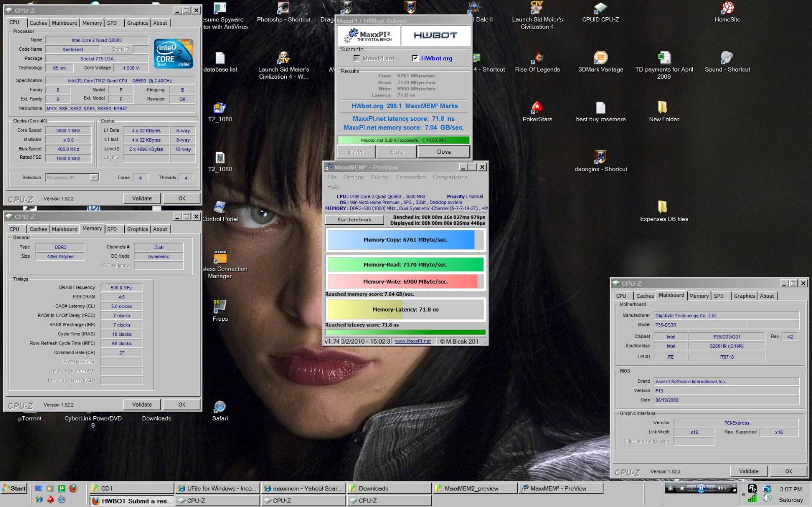Open the Comparisons menu in MaxxMEM²
Viewport: 812px width, 507px height.
(450, 177)
